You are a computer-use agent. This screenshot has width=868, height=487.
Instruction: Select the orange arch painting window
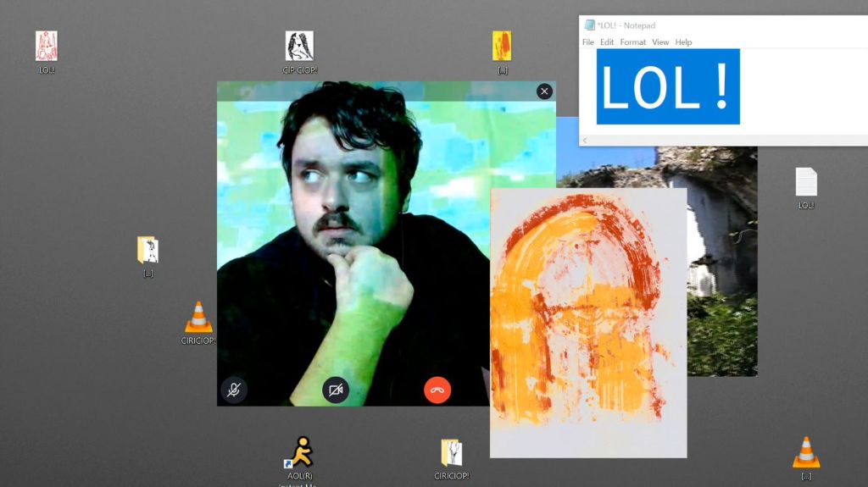click(587, 322)
